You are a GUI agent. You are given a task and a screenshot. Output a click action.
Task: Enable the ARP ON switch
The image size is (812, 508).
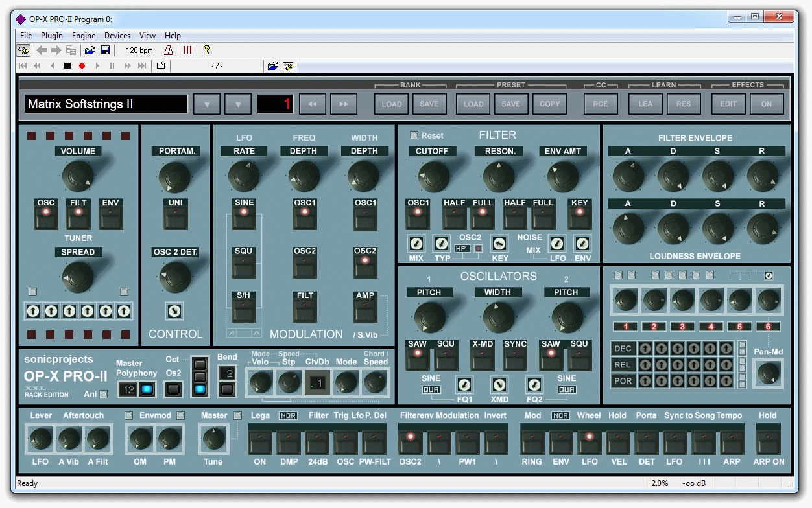click(x=768, y=443)
